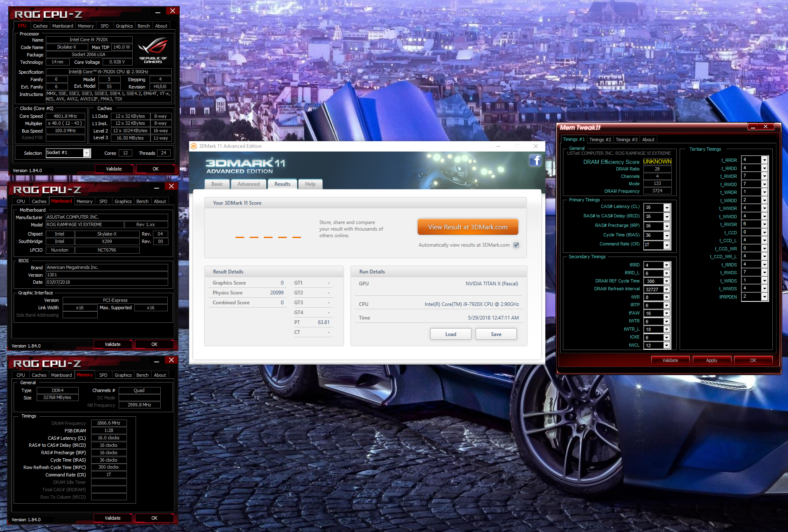Open Graphics tab in CPU-Z Memory window
Viewport: 788px width, 532px height.
(123, 375)
